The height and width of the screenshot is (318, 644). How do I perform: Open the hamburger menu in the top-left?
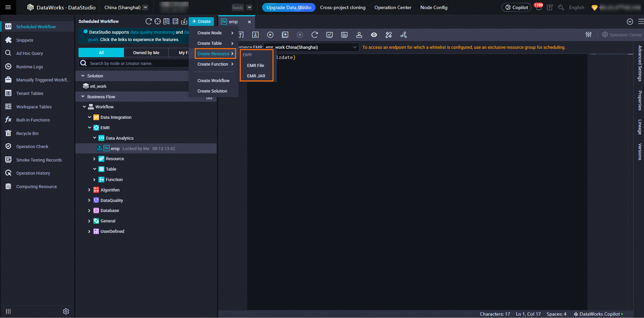pos(8,7)
